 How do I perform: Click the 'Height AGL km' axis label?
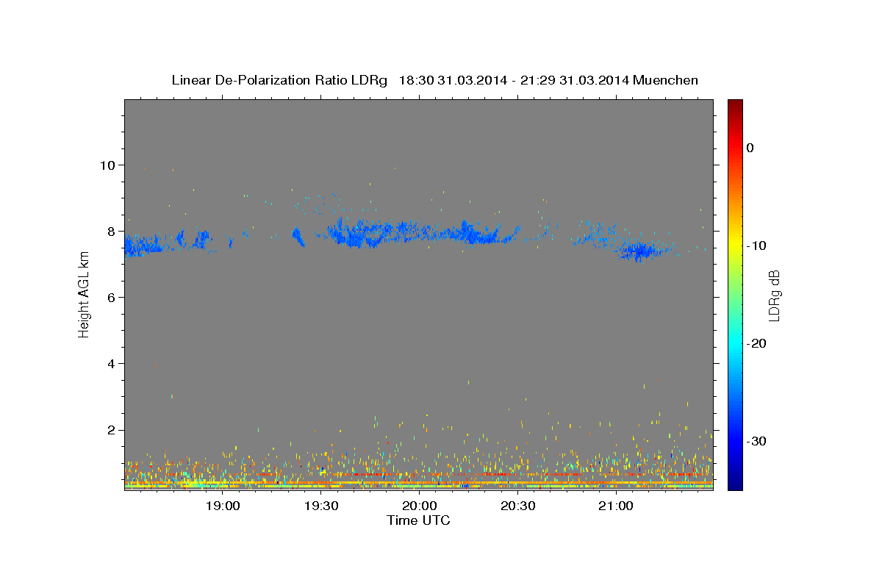84,294
